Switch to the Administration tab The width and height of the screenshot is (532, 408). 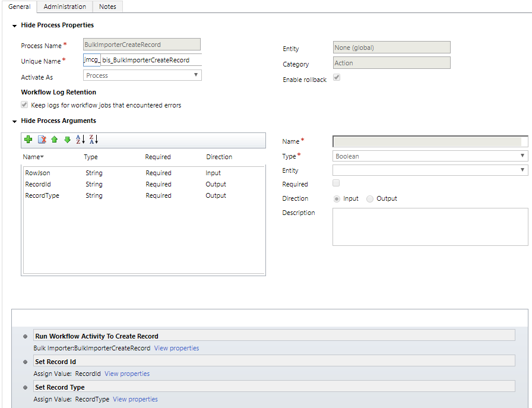65,7
